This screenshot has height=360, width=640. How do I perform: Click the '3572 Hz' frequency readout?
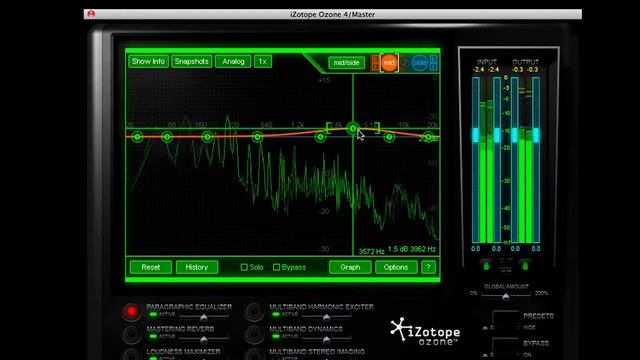[x=371, y=251]
